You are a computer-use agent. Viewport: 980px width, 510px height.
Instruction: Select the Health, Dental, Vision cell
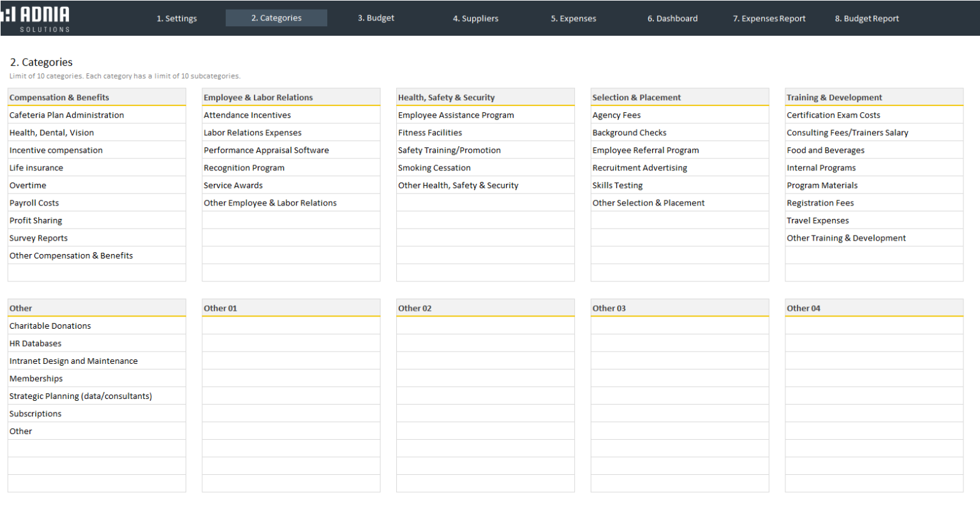click(97, 132)
